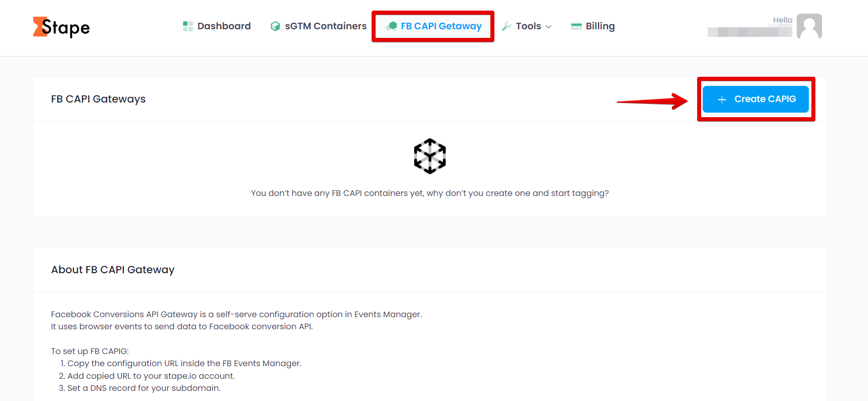This screenshot has height=401, width=868.
Task: Click step "Copy the configuration URL"
Action: (185, 363)
